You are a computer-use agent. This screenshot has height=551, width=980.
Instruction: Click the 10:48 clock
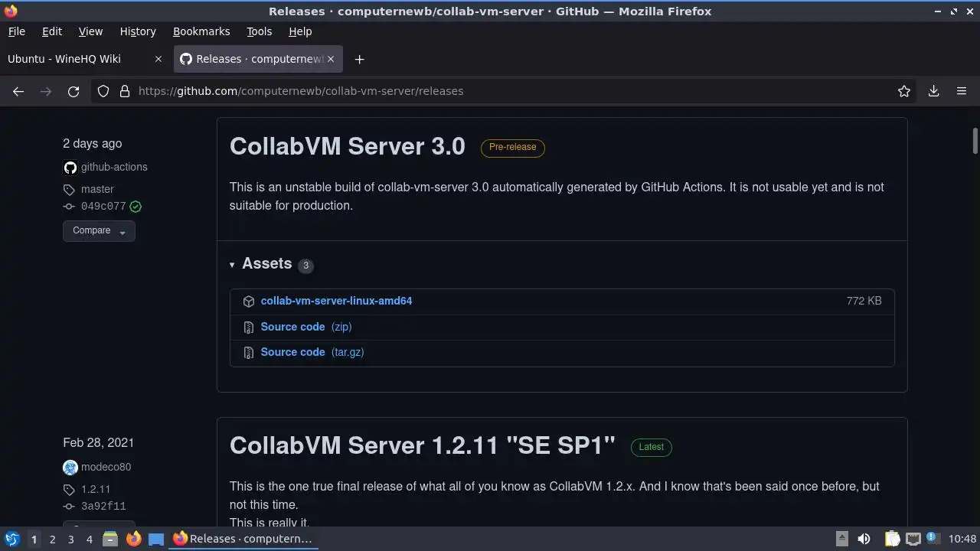[x=962, y=539]
